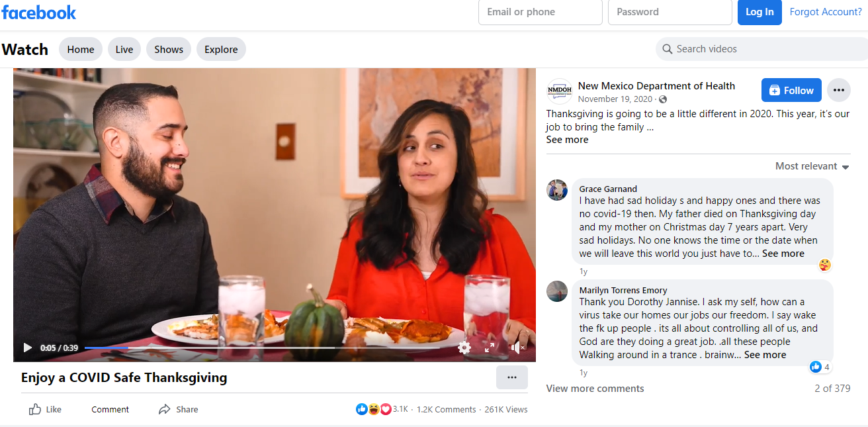Click the Search videos field

tap(767, 49)
